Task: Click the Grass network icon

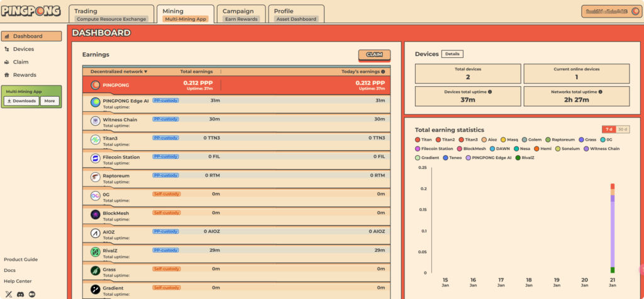Action: [96, 271]
